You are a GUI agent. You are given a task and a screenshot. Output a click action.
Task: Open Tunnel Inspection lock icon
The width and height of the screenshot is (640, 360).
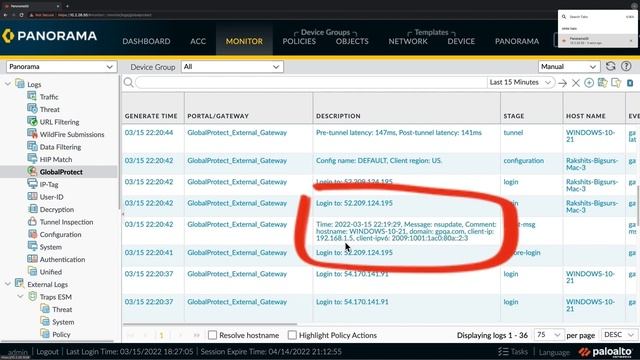32,222
